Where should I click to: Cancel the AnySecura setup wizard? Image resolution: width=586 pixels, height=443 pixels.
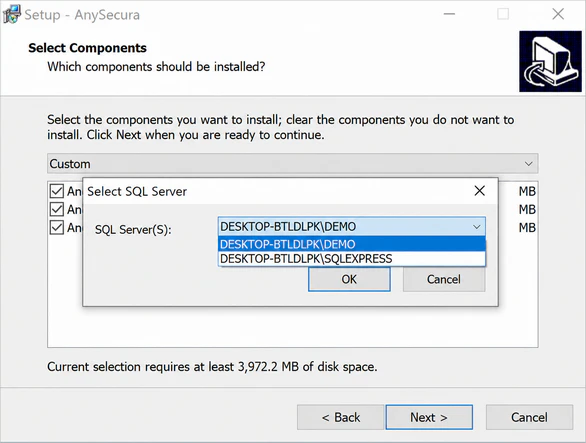(529, 417)
